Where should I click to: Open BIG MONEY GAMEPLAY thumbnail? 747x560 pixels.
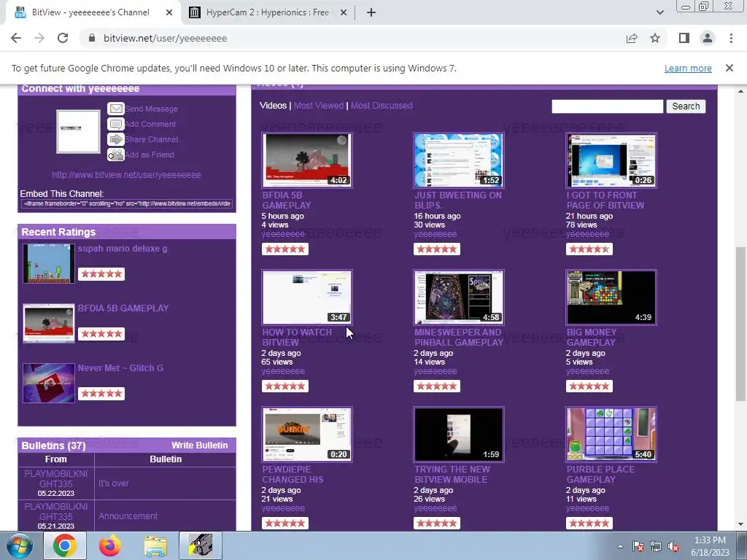pyautogui.click(x=611, y=297)
